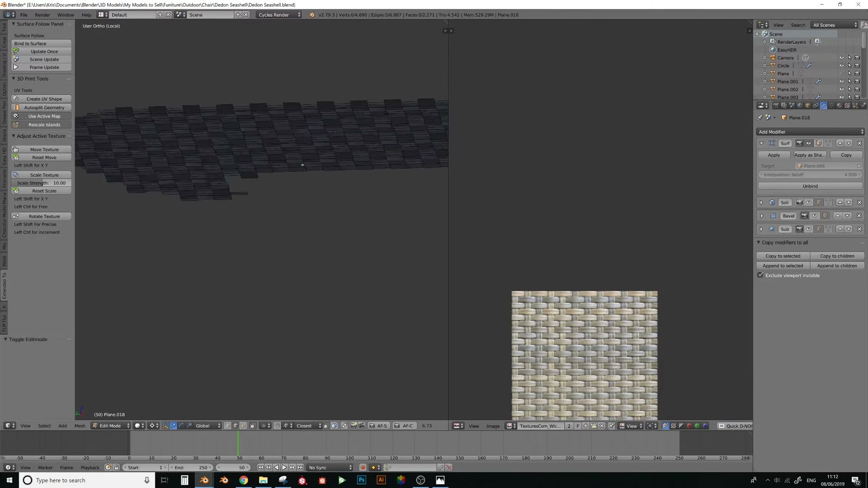
Task: Collapse the Surface Follow Panel
Action: [14, 24]
